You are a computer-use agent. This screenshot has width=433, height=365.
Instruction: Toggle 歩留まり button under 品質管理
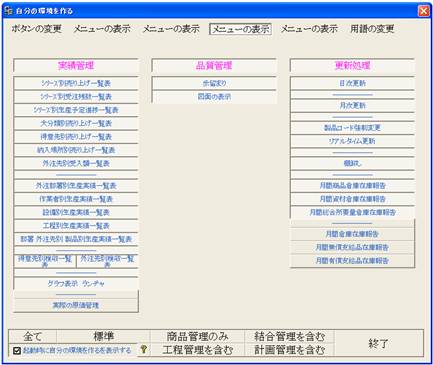pos(214,83)
